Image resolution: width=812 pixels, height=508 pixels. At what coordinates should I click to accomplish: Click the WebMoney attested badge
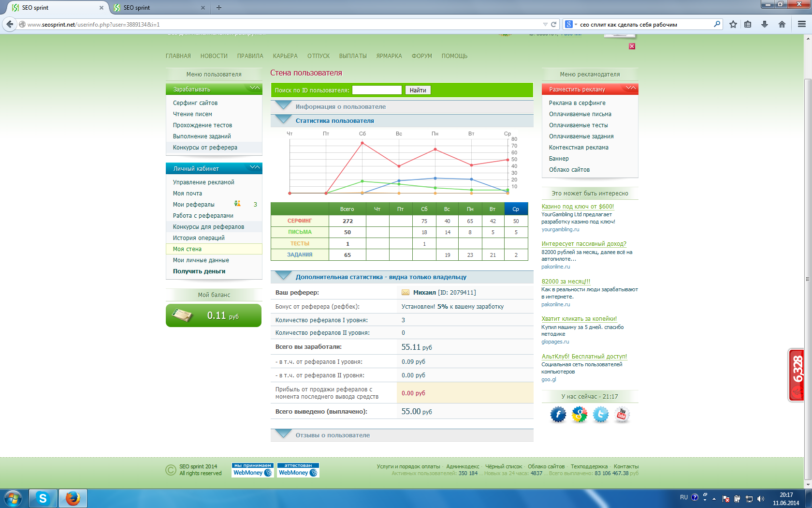pyautogui.click(x=298, y=470)
